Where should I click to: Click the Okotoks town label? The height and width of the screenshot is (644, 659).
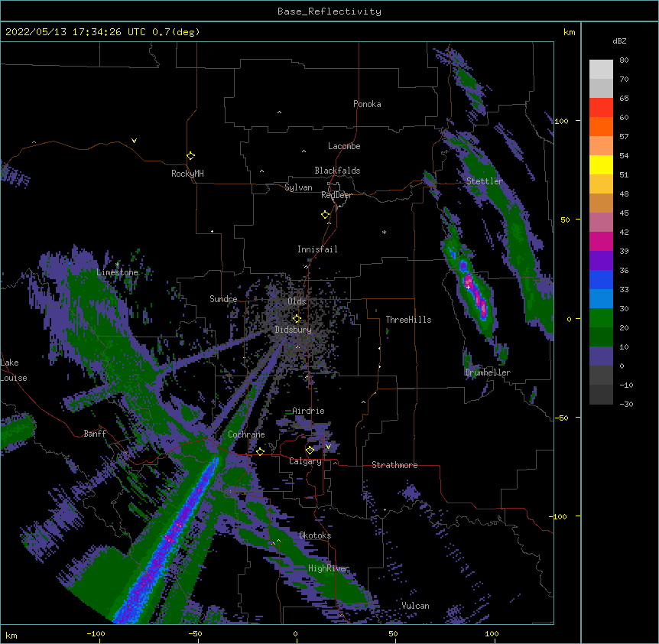(315, 535)
